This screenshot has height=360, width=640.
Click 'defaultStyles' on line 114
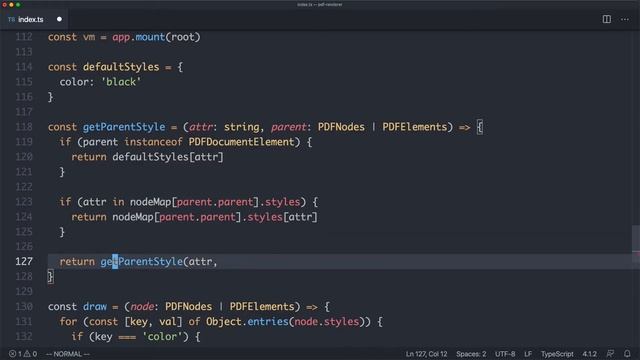121,67
